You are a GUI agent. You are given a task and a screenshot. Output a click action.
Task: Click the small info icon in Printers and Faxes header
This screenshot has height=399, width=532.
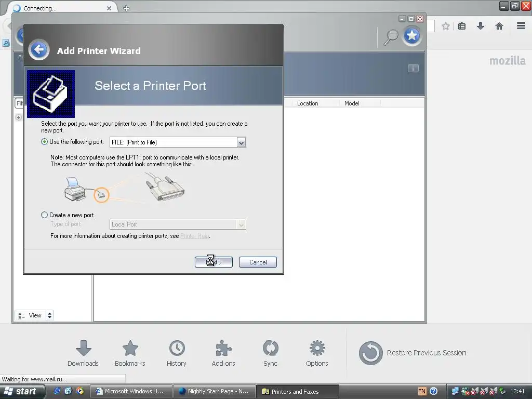(413, 68)
